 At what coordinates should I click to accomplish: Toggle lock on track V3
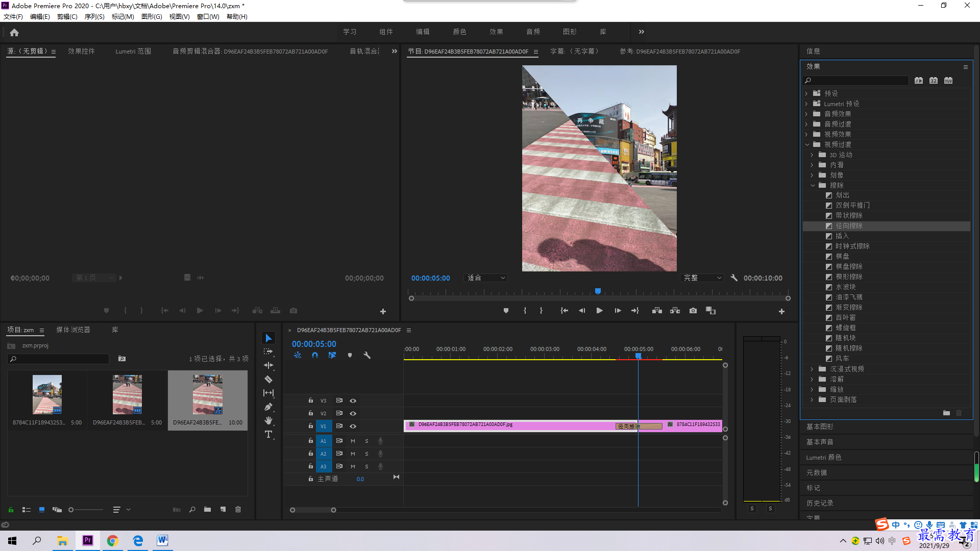coord(310,400)
